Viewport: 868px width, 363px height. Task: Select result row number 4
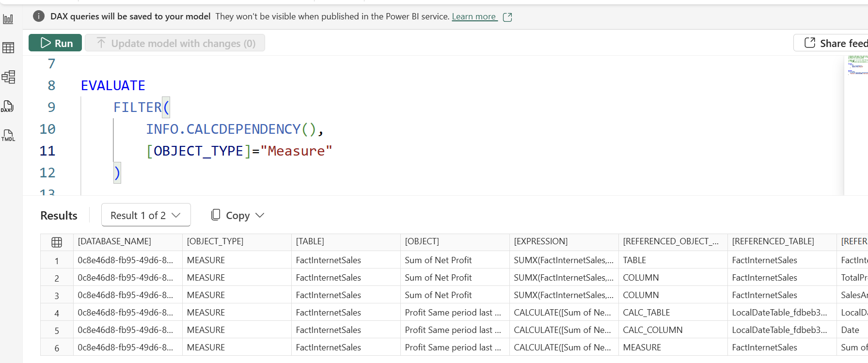[57, 313]
